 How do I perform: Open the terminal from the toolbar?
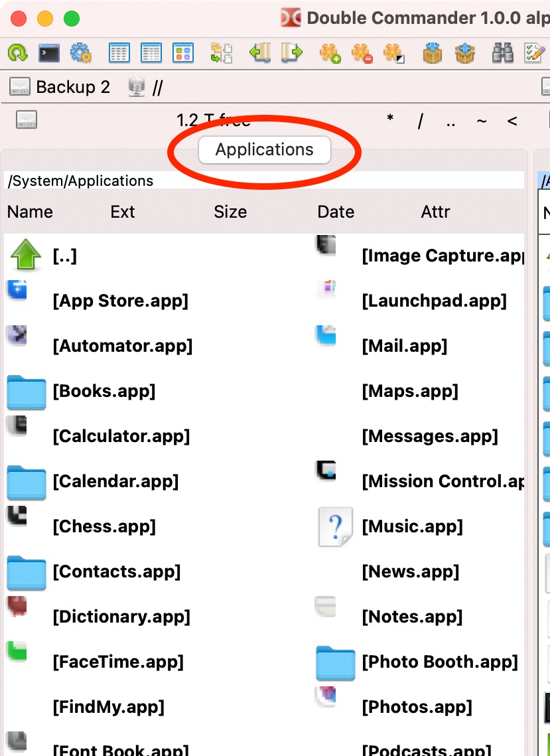[x=49, y=53]
